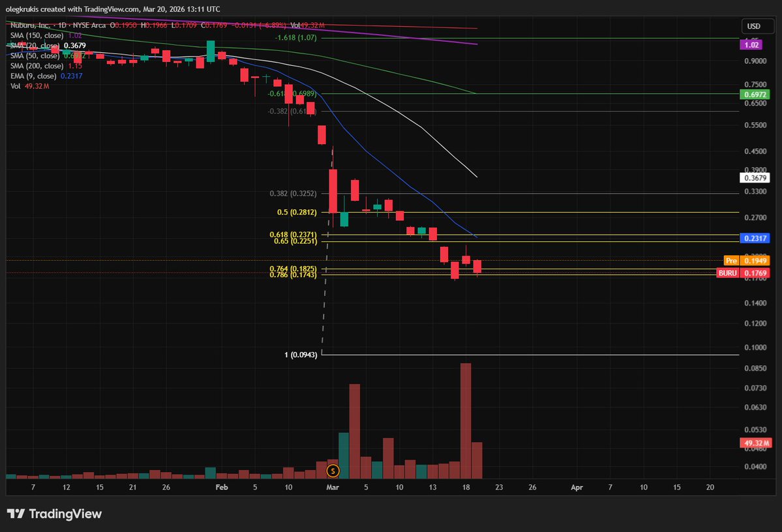Select the 1 (0.0943) Fibonacci level label
The image size is (782, 532).
(x=301, y=355)
